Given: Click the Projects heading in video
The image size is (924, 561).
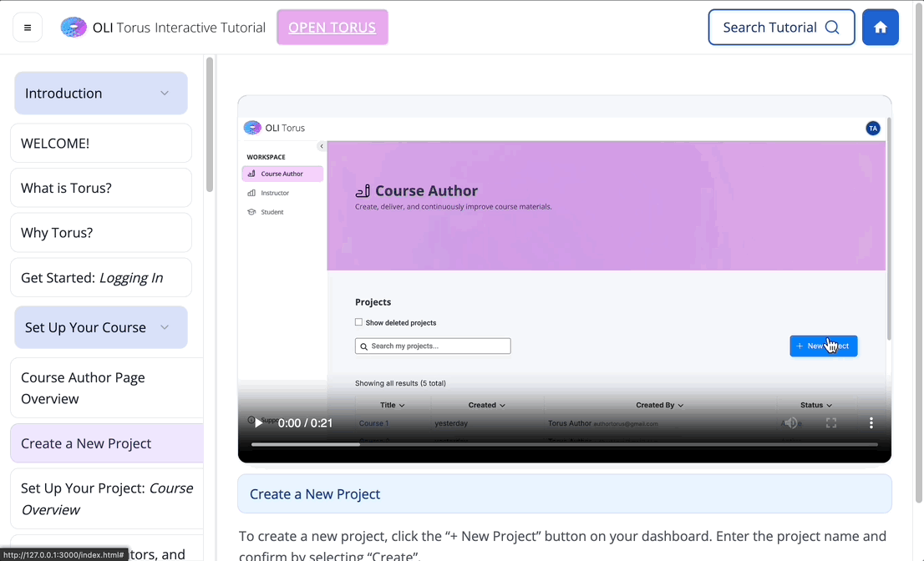Looking at the screenshot, I should [x=373, y=302].
